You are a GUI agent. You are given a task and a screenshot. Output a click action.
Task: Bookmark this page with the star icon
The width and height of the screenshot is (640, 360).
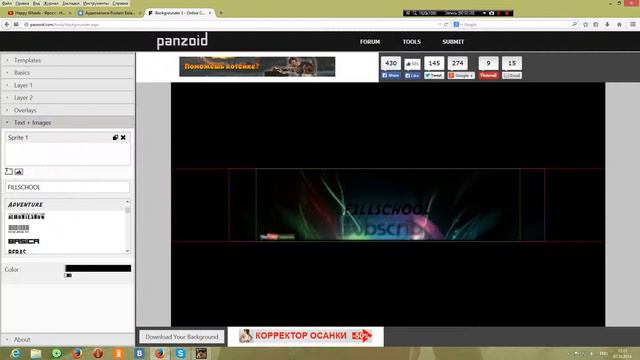(586, 24)
